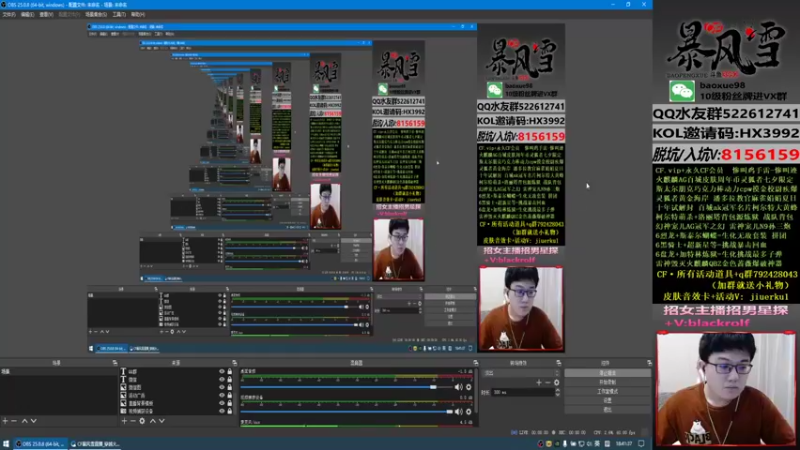Remove the scene transition with minus icon
The width and height of the screenshot is (800, 450).
(547, 382)
